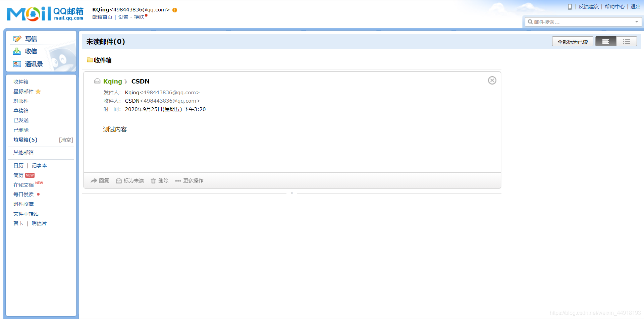Click the 收件箱 folder icon

click(x=90, y=60)
